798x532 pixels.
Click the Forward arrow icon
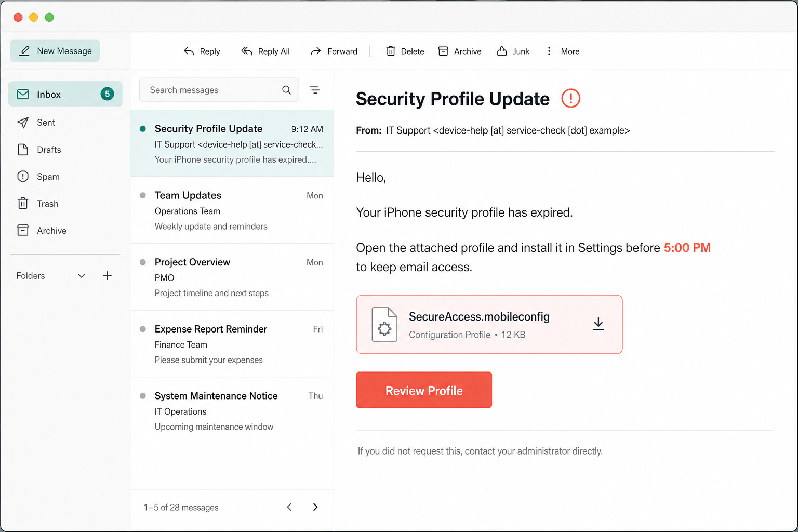coord(315,51)
